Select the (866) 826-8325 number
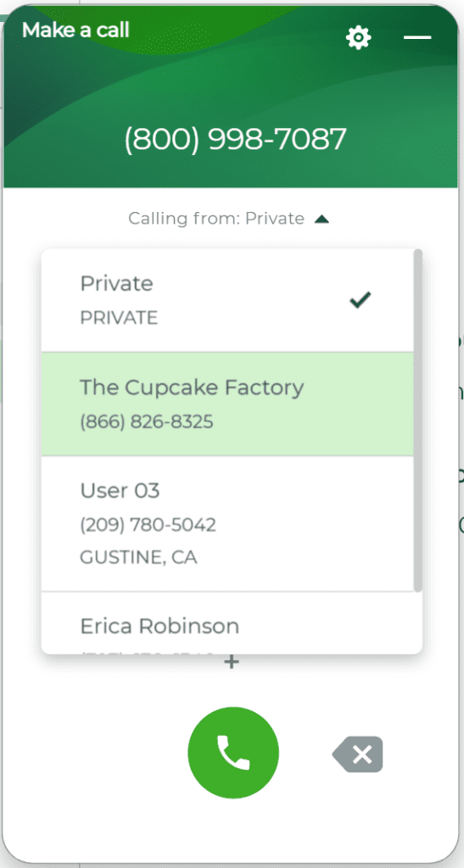The width and height of the screenshot is (464, 868). tap(146, 422)
